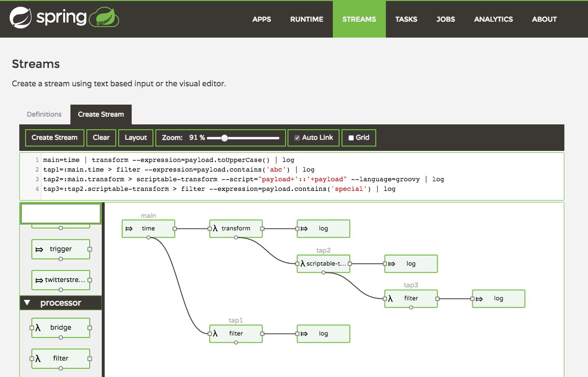Click the tap3 definition on line 4
Screen dimensions: 588x377
click(x=219, y=189)
